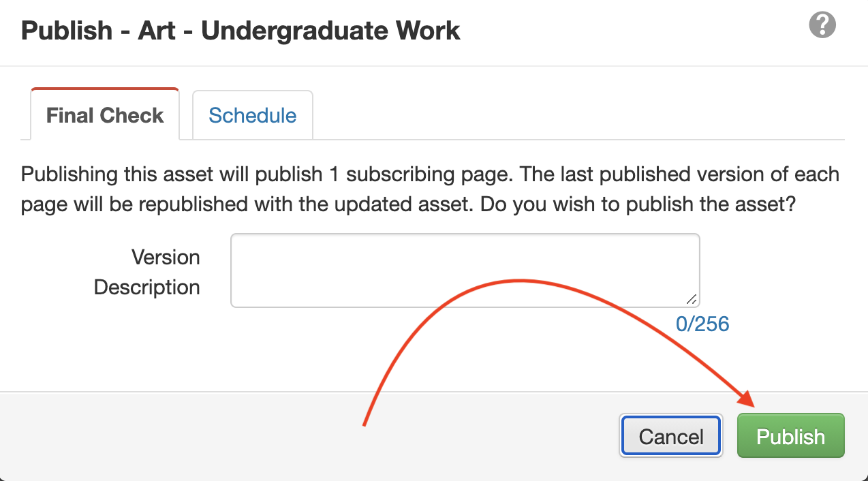
Task: Click the curved peak of the red arrow
Action: pyautogui.click(x=519, y=280)
